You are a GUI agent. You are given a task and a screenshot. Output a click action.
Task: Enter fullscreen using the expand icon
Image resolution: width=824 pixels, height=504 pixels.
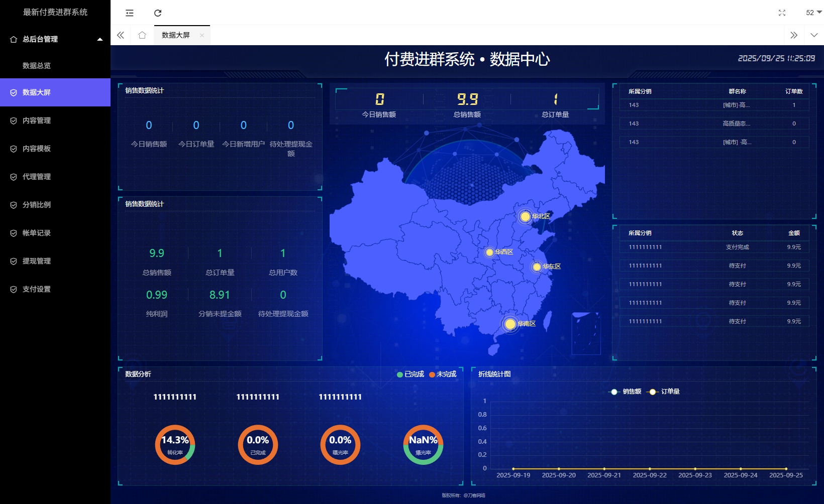(x=782, y=13)
